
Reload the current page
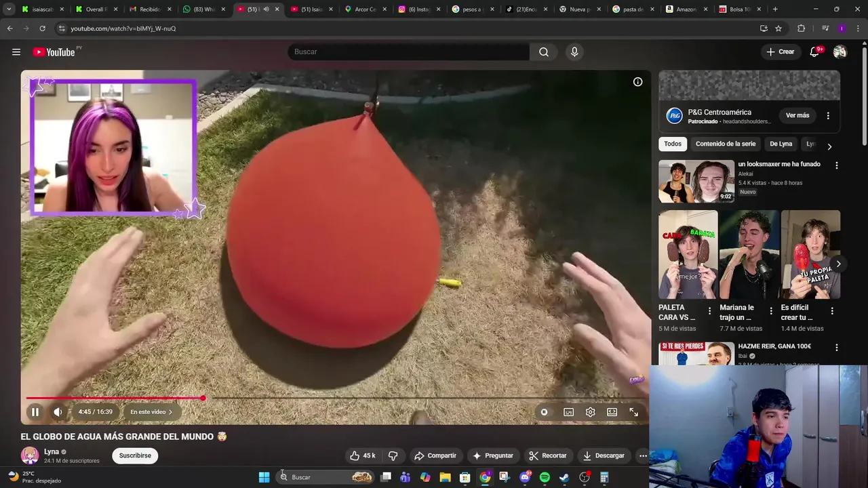pos(42,28)
